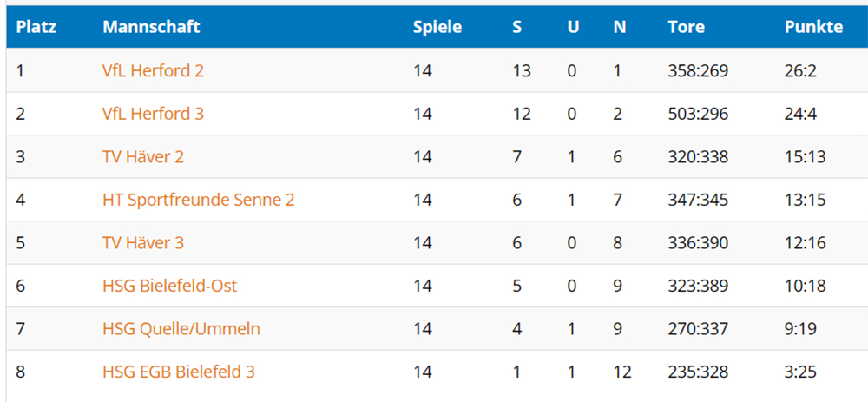Click the Mannschaft column header

pos(151,27)
